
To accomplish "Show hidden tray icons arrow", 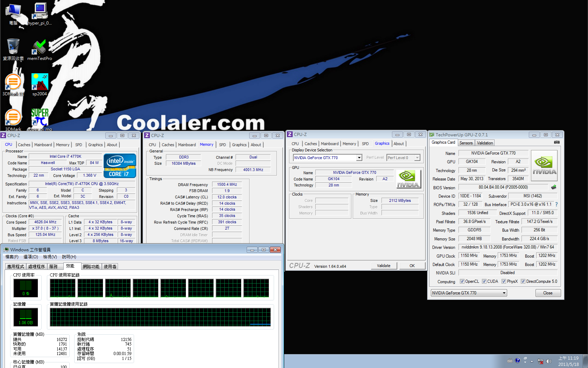I will click(532, 361).
